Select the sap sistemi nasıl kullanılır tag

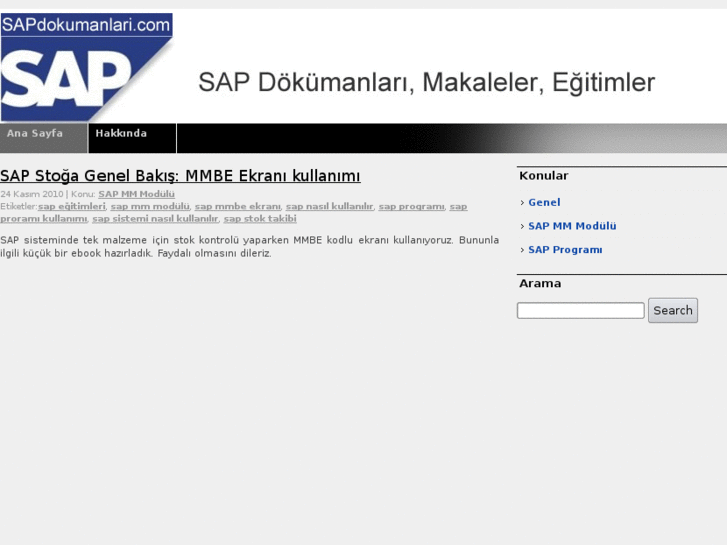(155, 218)
